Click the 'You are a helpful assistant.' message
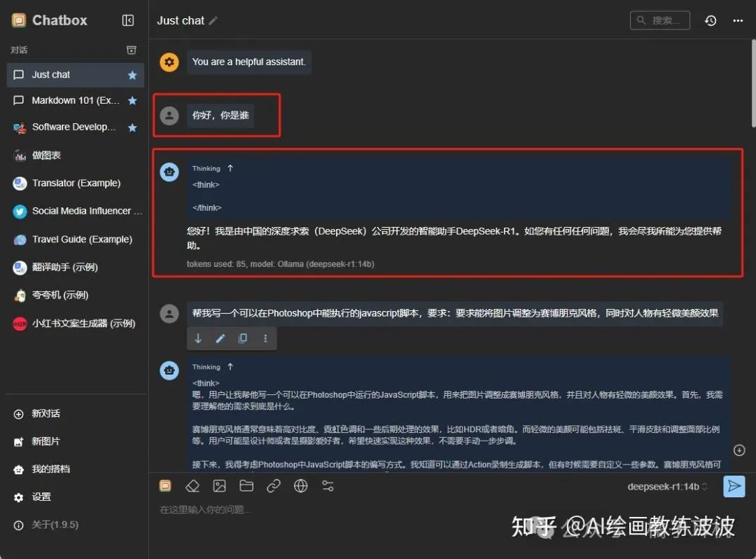The height and width of the screenshot is (559, 756). [x=248, y=62]
